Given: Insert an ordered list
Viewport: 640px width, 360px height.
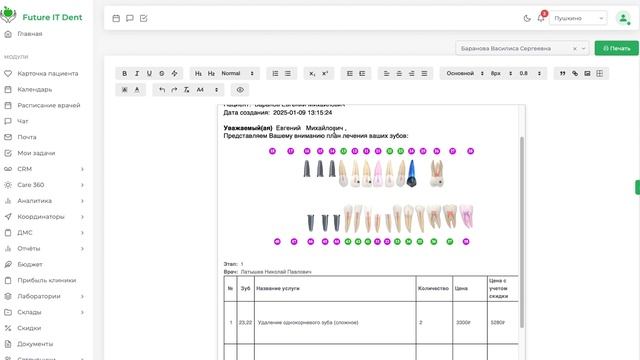Looking at the screenshot, I should (x=276, y=73).
